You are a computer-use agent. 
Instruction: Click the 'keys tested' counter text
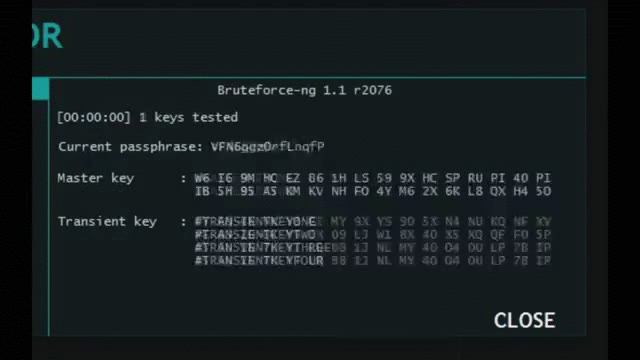189,118
